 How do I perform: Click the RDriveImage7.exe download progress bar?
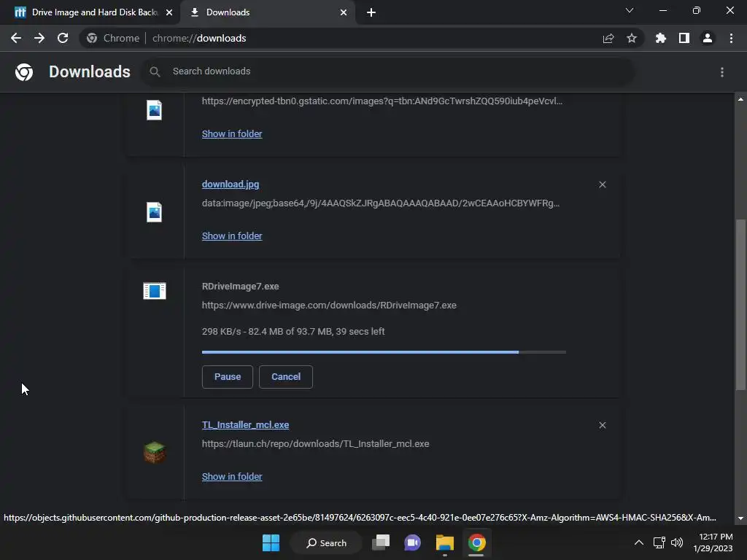(x=384, y=352)
